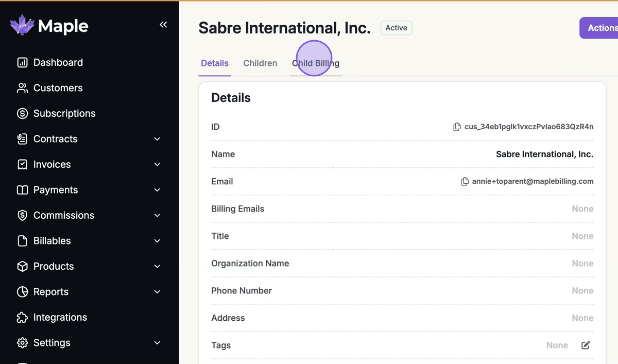Viewport: 618px width, 364px height.
Task: Expand Settings in the sidebar
Action: tap(158, 343)
